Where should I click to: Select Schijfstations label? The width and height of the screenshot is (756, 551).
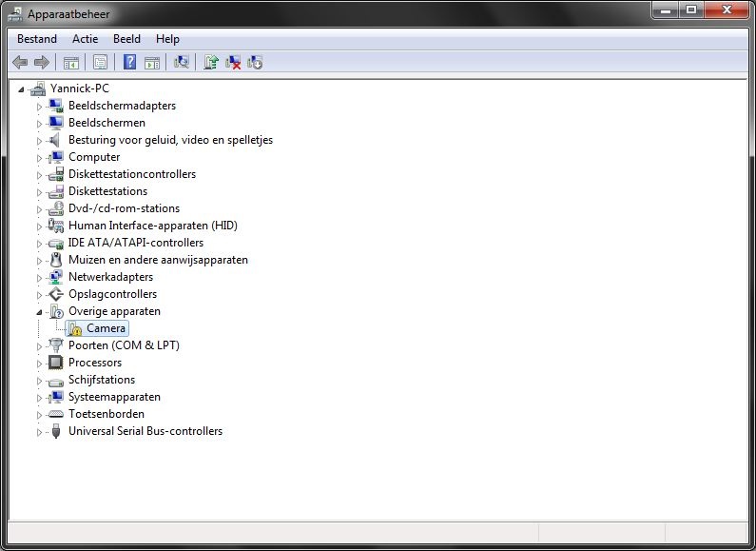click(102, 380)
